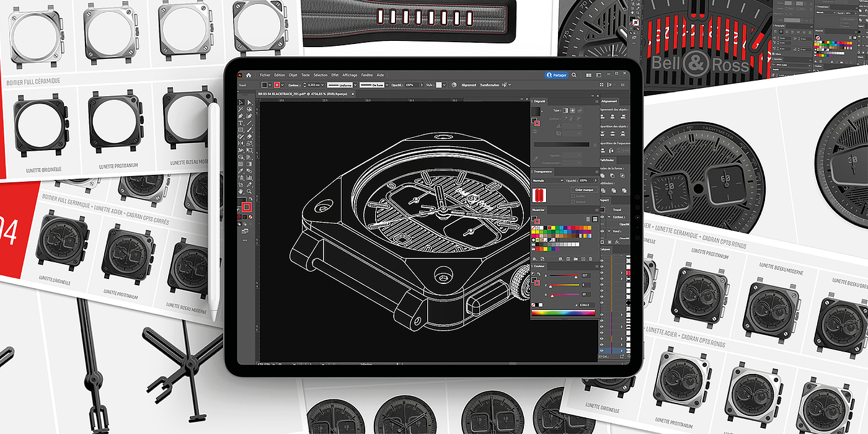The width and height of the screenshot is (868, 434).
Task: Open the Affichage menu
Action: coord(350,75)
